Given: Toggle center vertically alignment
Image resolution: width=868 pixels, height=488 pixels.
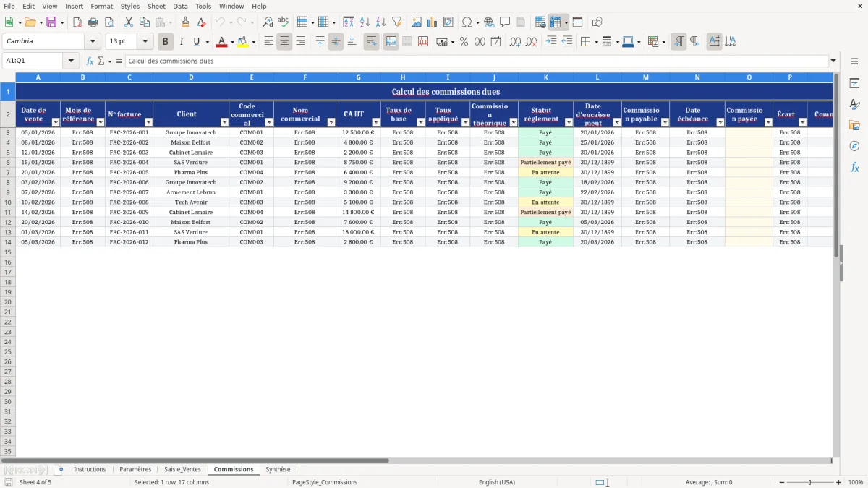Looking at the screenshot, I should coord(336,42).
